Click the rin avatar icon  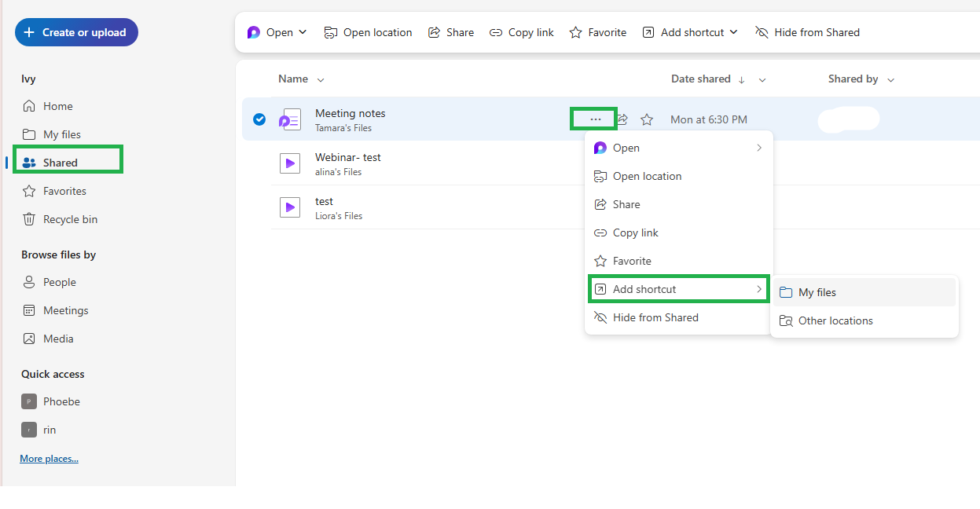click(x=29, y=430)
